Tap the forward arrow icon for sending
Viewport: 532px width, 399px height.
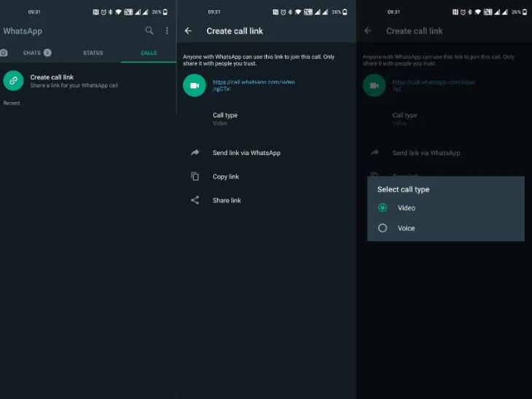tap(195, 153)
